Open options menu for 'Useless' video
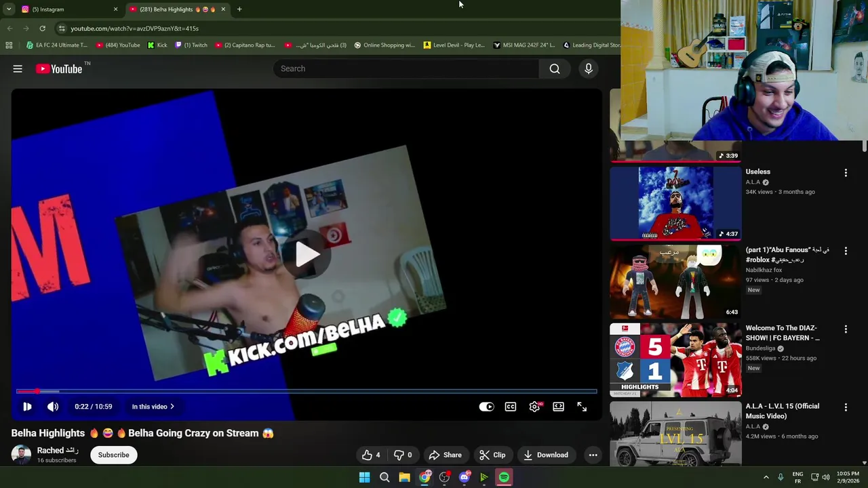The width and height of the screenshot is (868, 488). [846, 173]
